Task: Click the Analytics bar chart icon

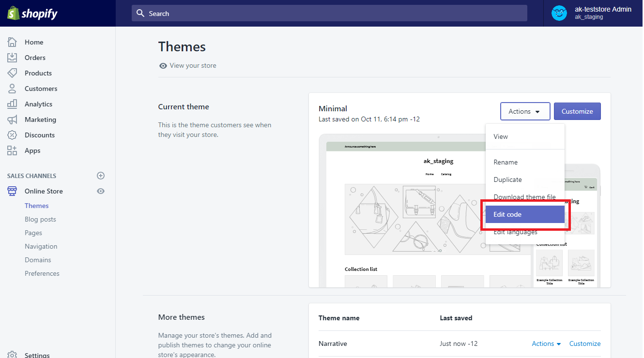Action: pos(12,104)
